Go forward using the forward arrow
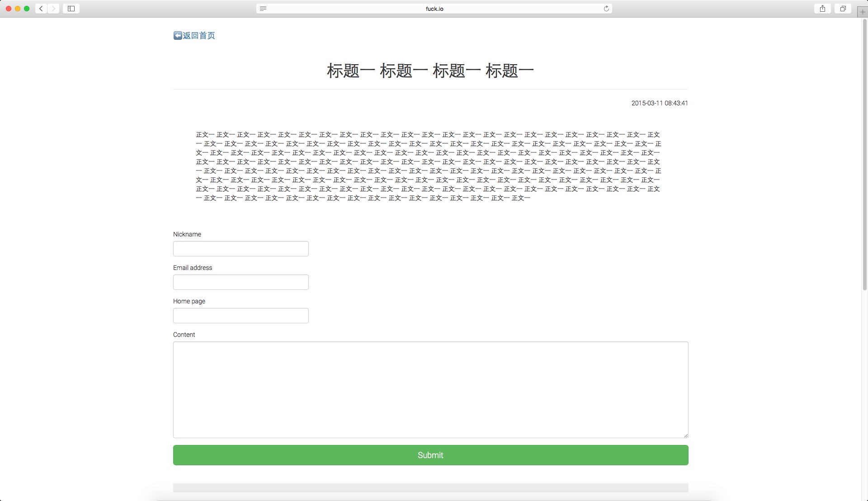 pos(54,8)
